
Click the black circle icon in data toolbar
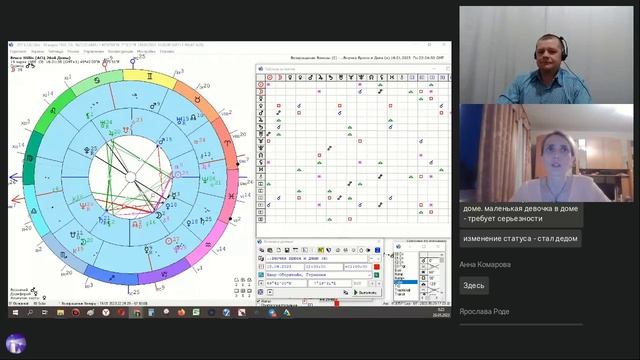coord(368,250)
